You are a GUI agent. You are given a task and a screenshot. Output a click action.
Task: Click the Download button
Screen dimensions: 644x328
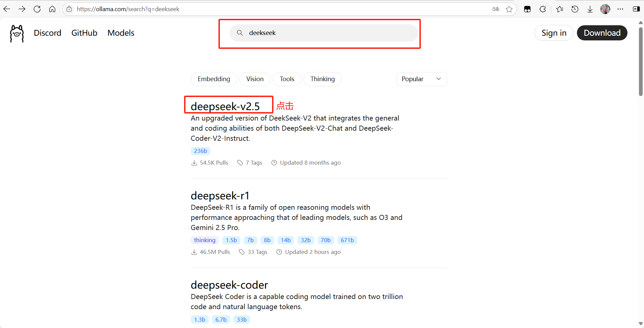pyautogui.click(x=602, y=33)
